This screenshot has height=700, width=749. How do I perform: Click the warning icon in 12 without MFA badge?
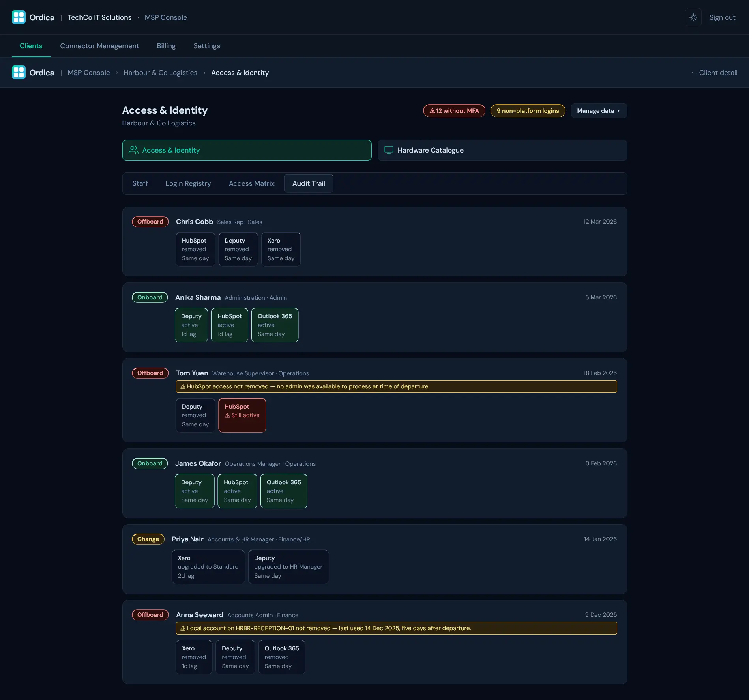432,111
